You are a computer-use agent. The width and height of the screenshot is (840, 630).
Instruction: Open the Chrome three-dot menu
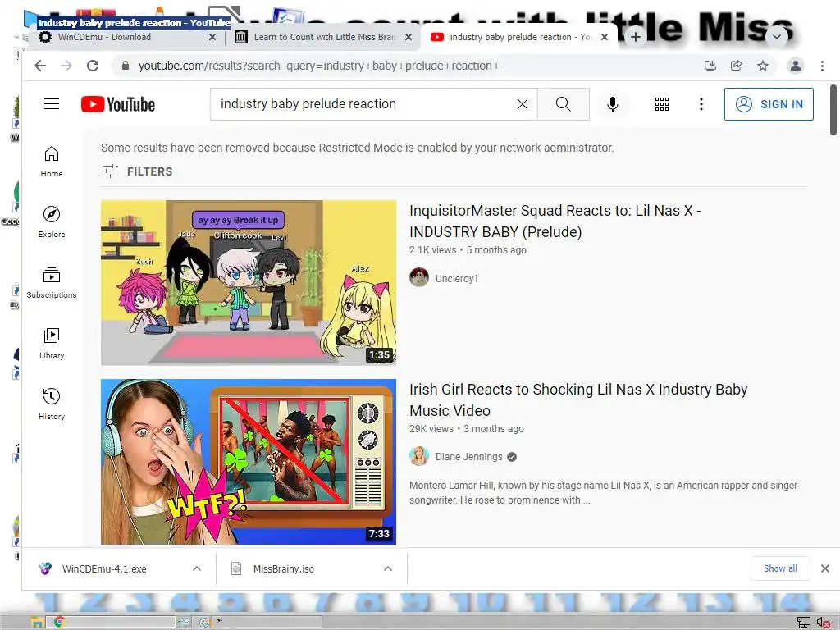[x=822, y=66]
